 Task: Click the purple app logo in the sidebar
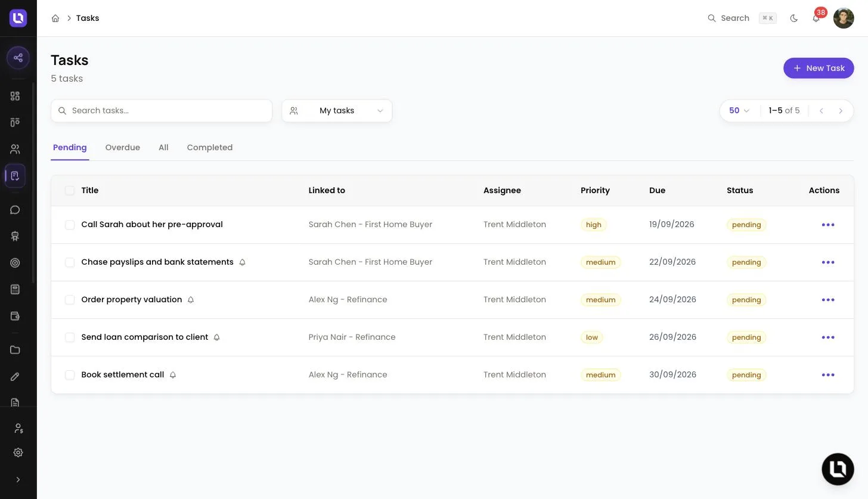pos(18,18)
